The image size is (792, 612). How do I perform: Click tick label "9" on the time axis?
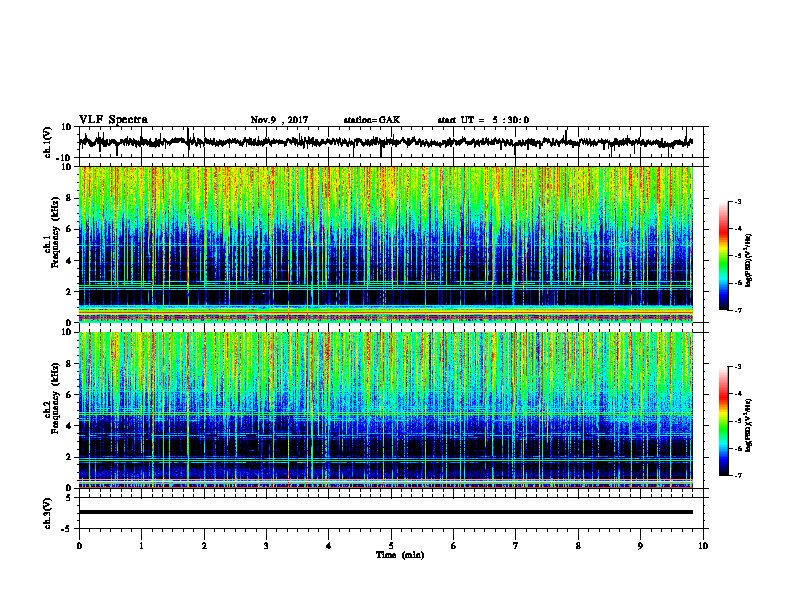(x=640, y=546)
